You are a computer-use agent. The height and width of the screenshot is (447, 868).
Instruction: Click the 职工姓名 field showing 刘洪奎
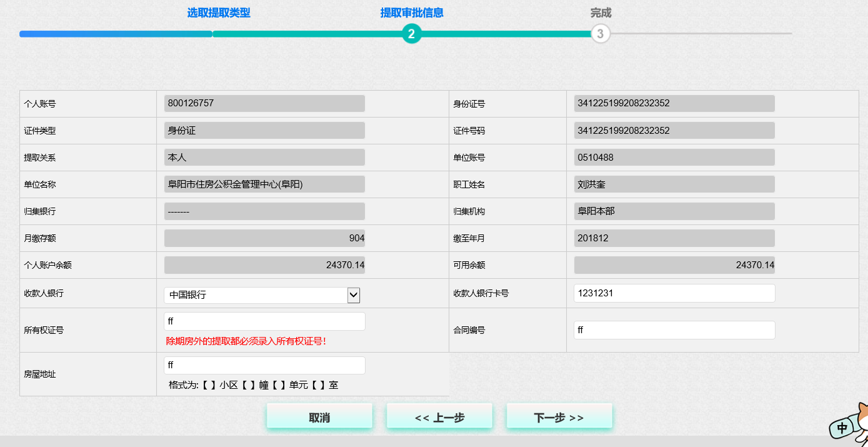click(x=674, y=184)
